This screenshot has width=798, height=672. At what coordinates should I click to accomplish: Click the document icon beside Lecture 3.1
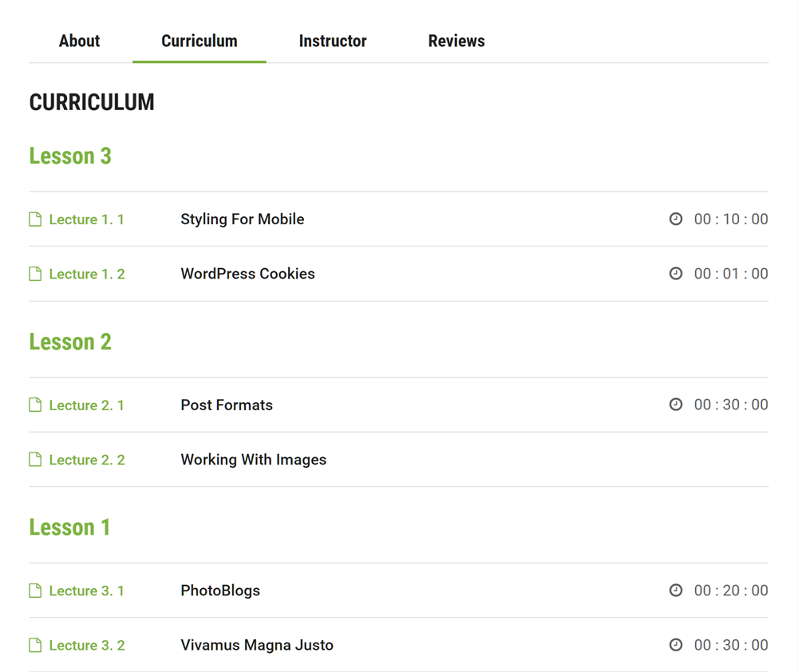(x=35, y=591)
